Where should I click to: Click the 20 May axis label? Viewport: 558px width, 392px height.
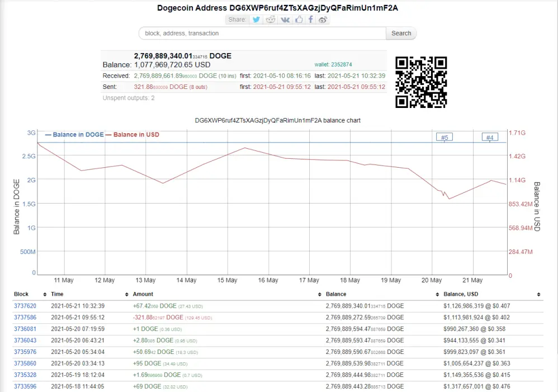pyautogui.click(x=432, y=280)
